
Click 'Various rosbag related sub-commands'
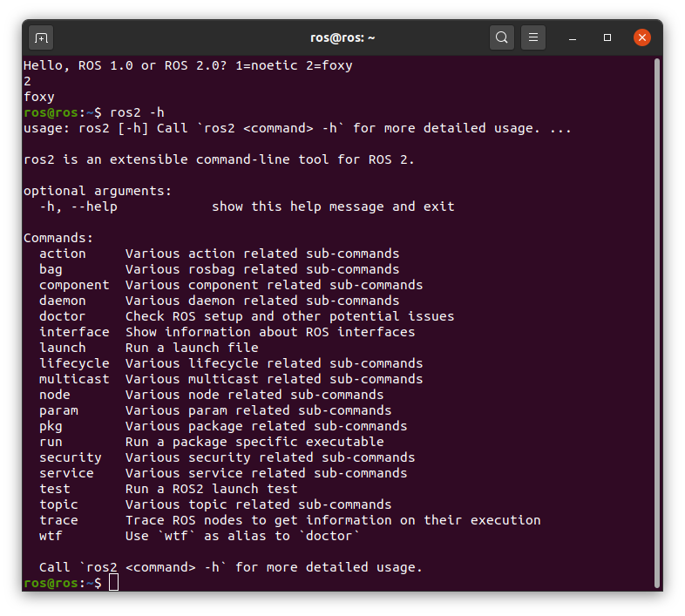(262, 269)
